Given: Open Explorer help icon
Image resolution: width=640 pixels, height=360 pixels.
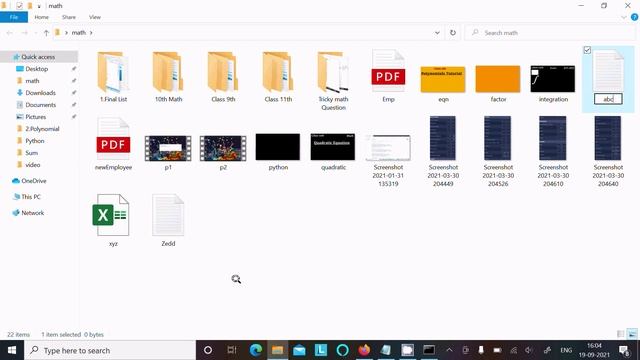Looking at the screenshot, I should pyautogui.click(x=634, y=17).
